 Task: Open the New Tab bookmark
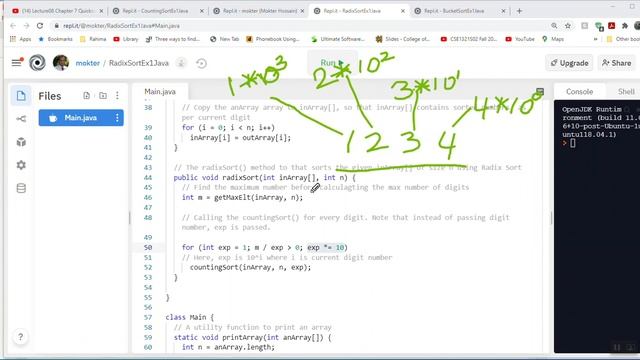point(224,39)
